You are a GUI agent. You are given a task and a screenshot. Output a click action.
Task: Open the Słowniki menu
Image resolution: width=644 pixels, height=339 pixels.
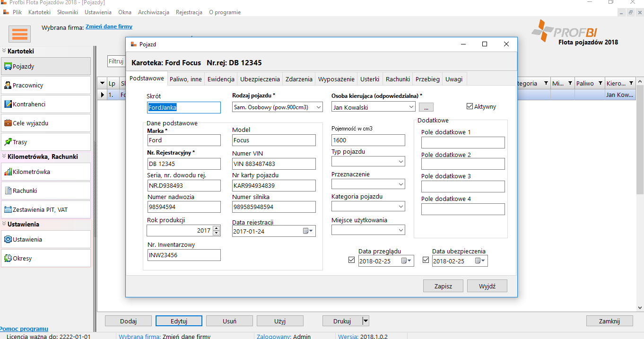click(x=68, y=12)
